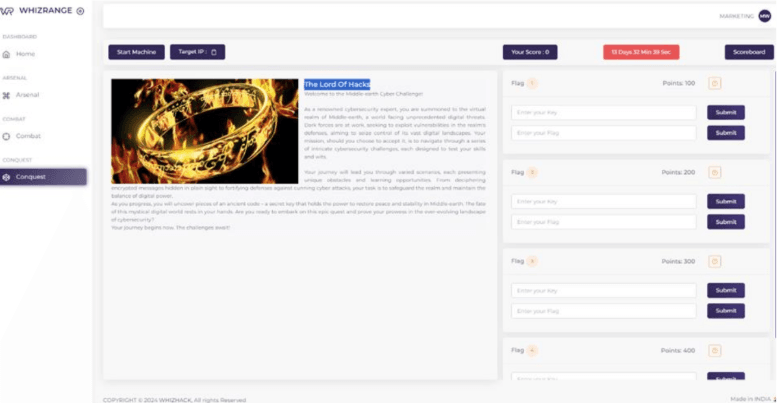Click the Target IP button

coord(197,52)
